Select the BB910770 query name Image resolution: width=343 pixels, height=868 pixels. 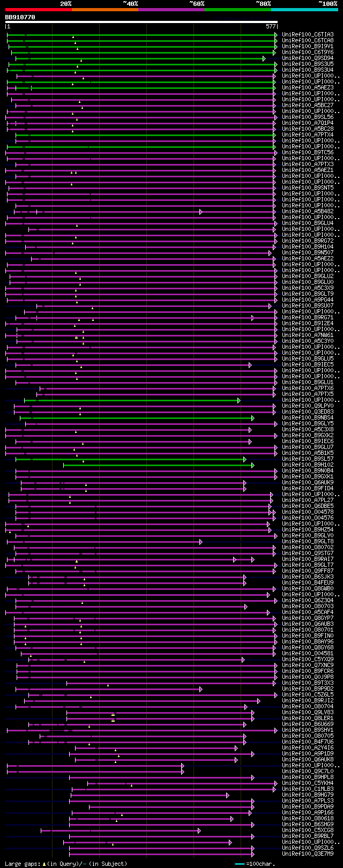coord(20,17)
